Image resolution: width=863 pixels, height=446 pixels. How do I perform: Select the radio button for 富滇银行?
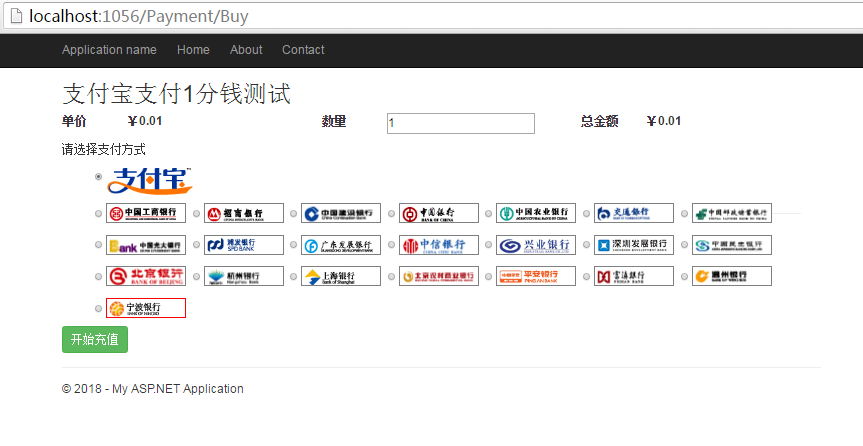point(586,276)
